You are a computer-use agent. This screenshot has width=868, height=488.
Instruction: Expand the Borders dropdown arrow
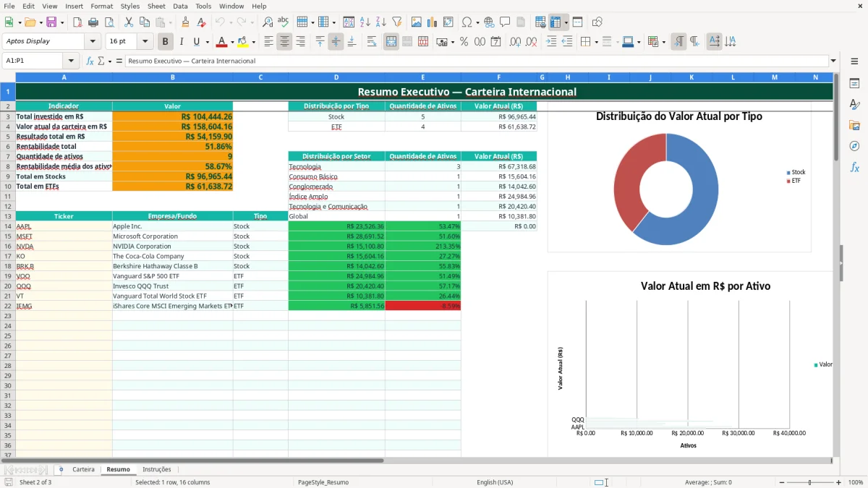pyautogui.click(x=596, y=42)
